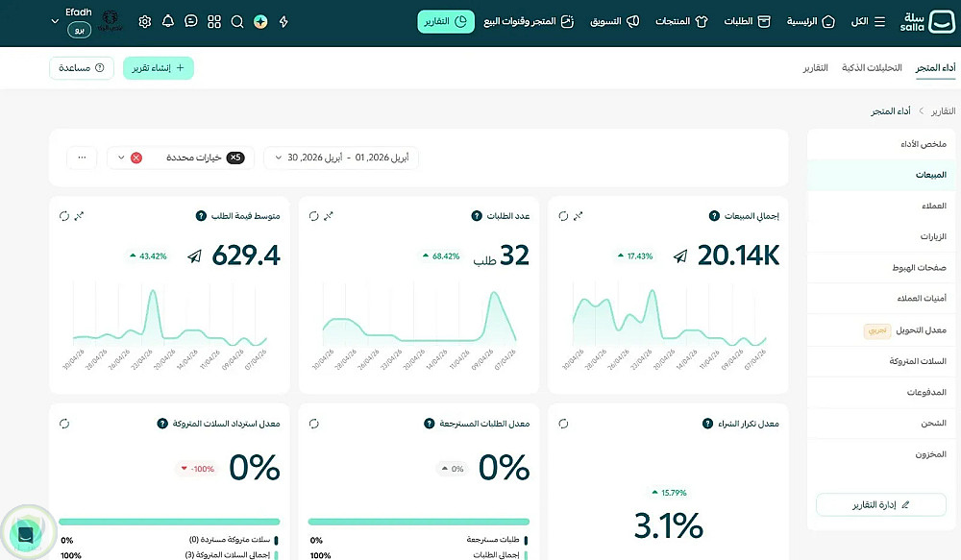Open the date range dropdown for April 2026
The height and width of the screenshot is (560, 961).
(341, 158)
